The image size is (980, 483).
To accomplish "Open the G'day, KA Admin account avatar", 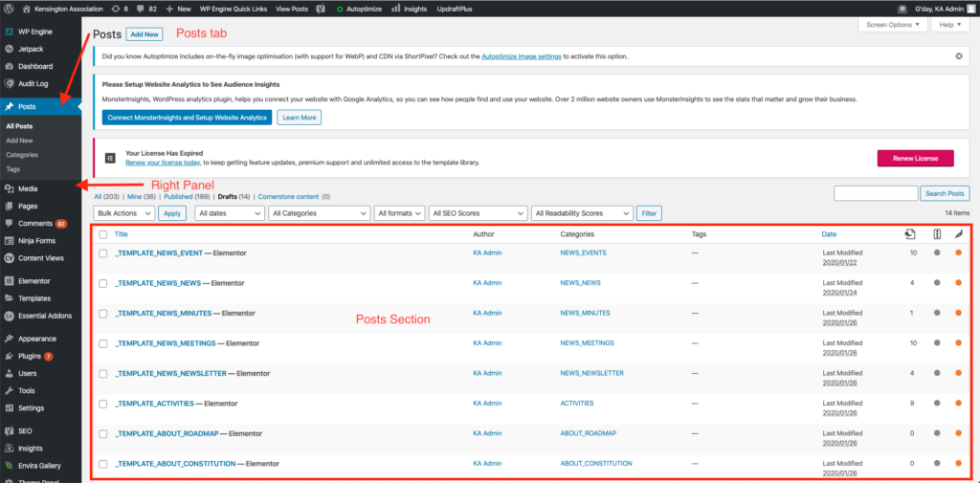I will (x=970, y=10).
